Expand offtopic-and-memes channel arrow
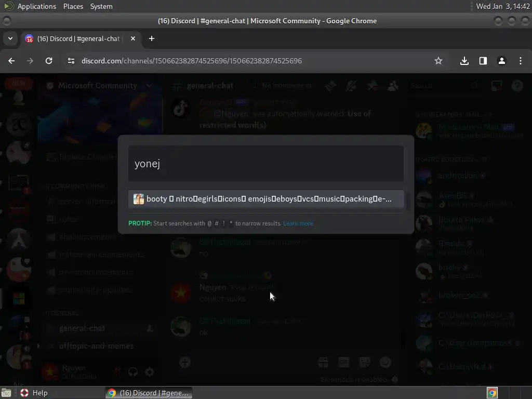The image size is (532, 399). 38,346
